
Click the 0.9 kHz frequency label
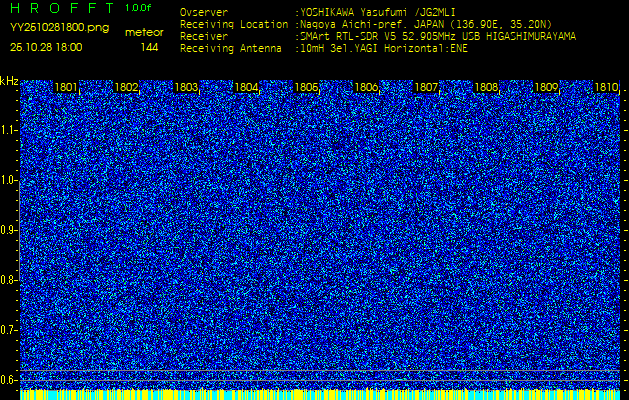9,230
